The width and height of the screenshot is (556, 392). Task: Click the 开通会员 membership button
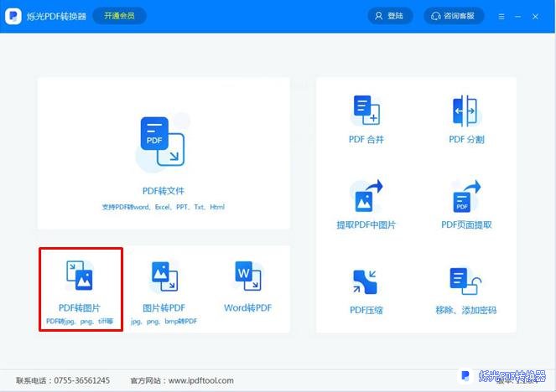(118, 16)
